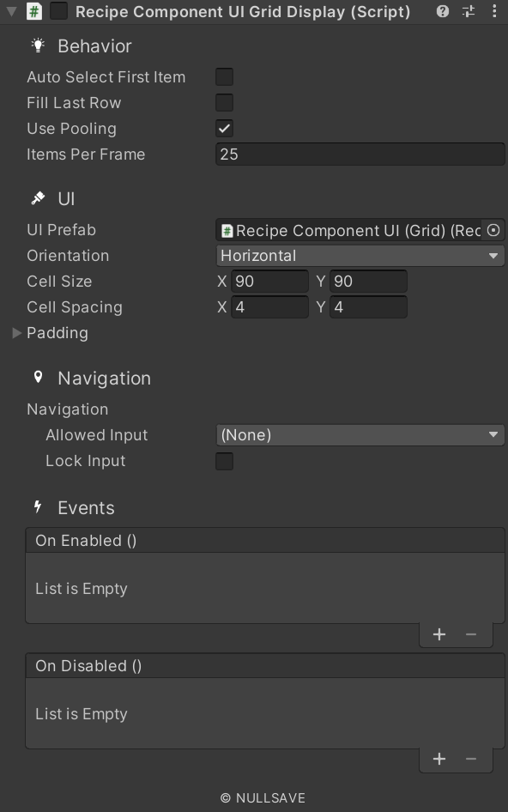Remove a listener from On Disabled
The image size is (508, 812).
(x=471, y=759)
